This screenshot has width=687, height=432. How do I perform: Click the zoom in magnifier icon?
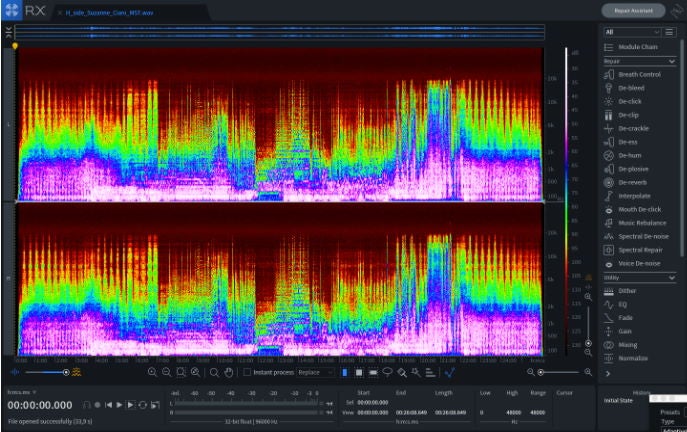point(152,372)
